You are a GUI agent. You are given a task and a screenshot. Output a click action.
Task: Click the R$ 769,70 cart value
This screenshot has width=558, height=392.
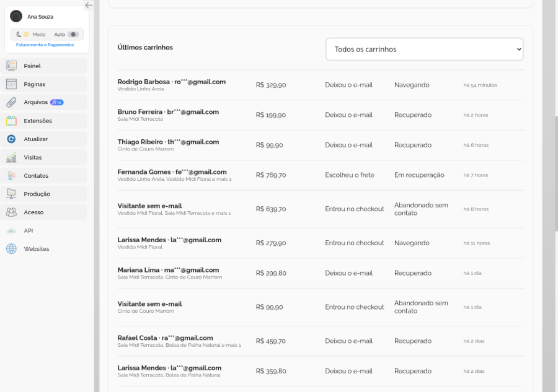(x=271, y=175)
